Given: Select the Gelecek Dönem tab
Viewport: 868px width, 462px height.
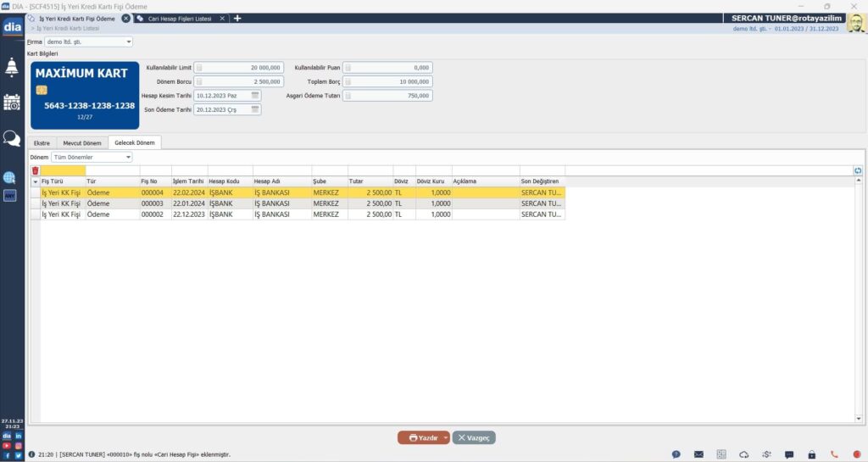Looking at the screenshot, I should point(135,142).
